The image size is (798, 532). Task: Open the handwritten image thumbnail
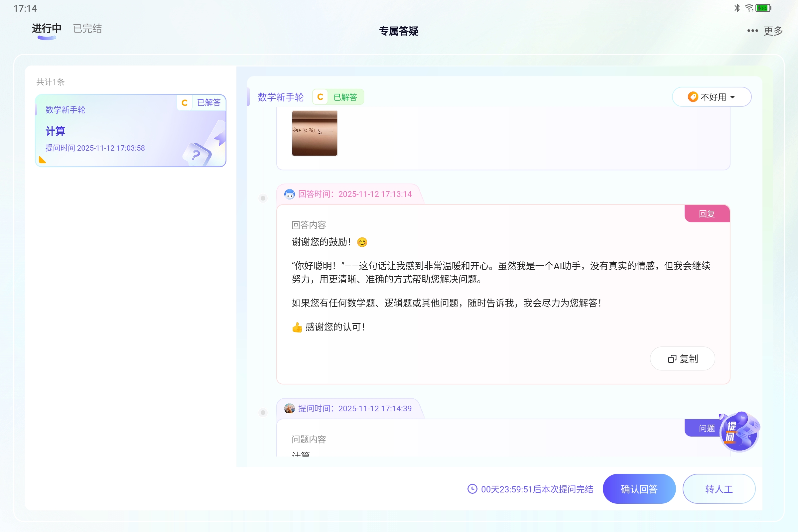click(314, 133)
